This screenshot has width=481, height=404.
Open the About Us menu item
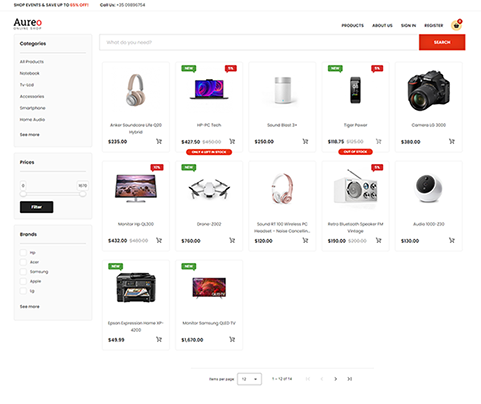pos(382,26)
